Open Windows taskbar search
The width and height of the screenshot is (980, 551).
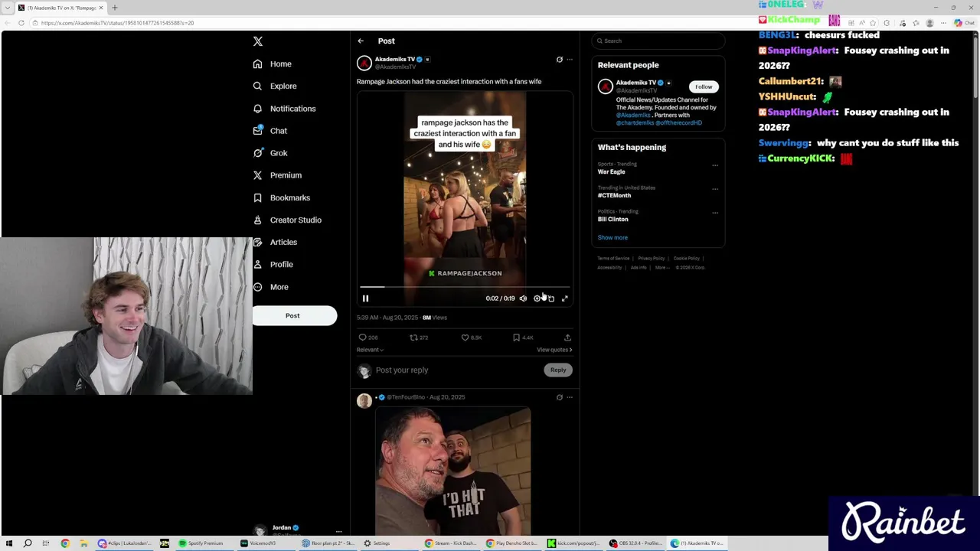tap(28, 543)
